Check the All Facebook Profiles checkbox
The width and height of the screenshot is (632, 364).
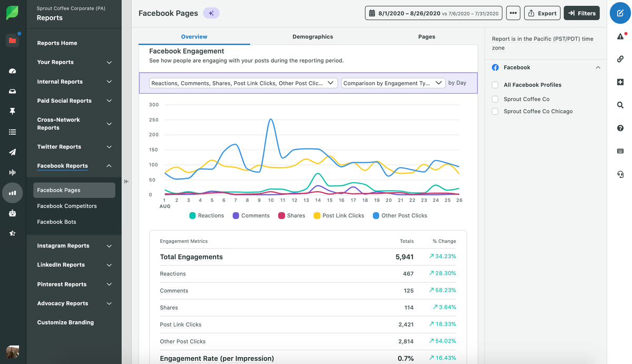point(495,85)
